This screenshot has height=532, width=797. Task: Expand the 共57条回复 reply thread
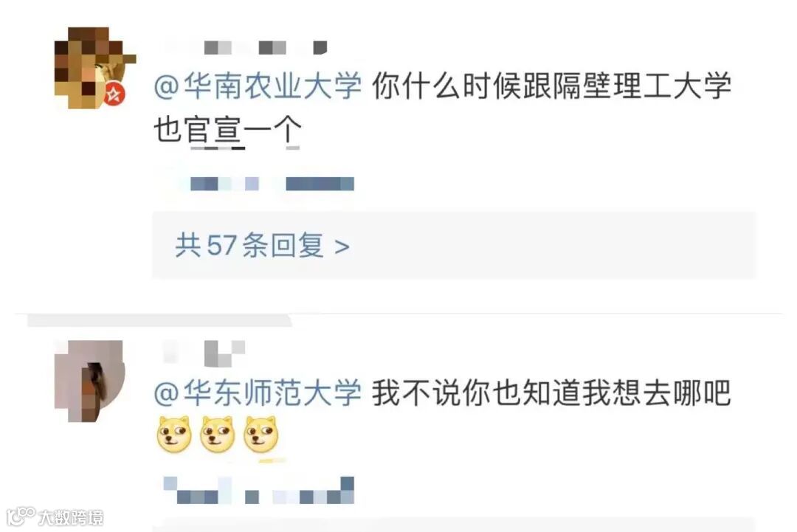454,246
